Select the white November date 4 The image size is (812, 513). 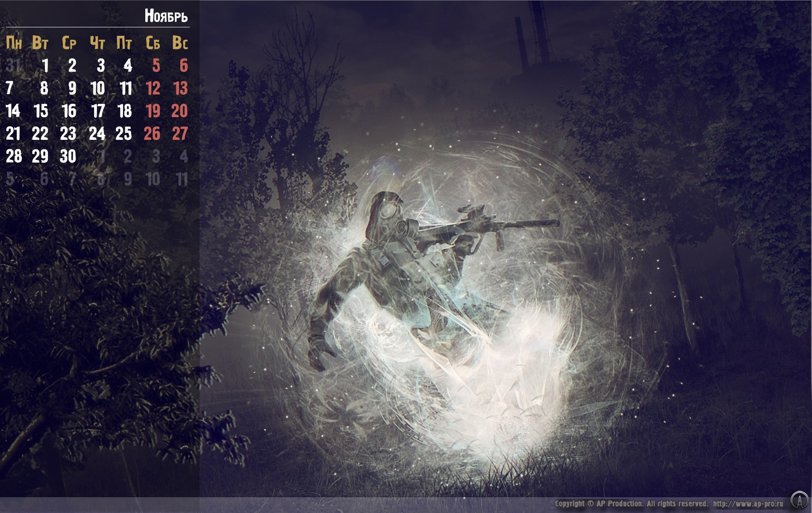pos(128,65)
